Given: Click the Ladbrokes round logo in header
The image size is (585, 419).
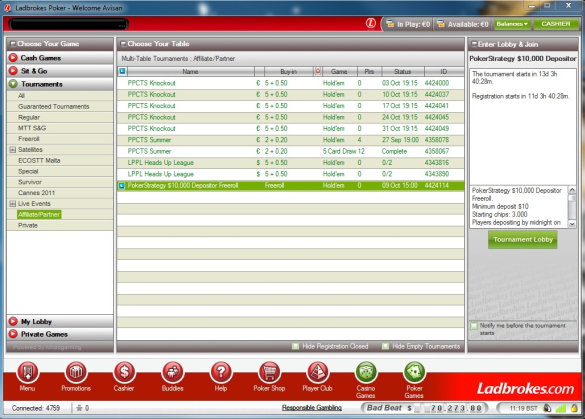Looking at the screenshot, I should click(370, 24).
